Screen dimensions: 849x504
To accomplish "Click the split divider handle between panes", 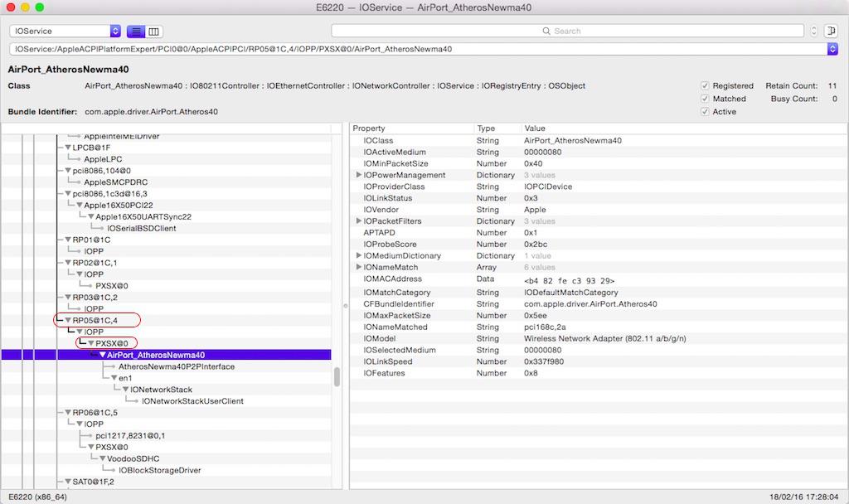I will pos(346,306).
